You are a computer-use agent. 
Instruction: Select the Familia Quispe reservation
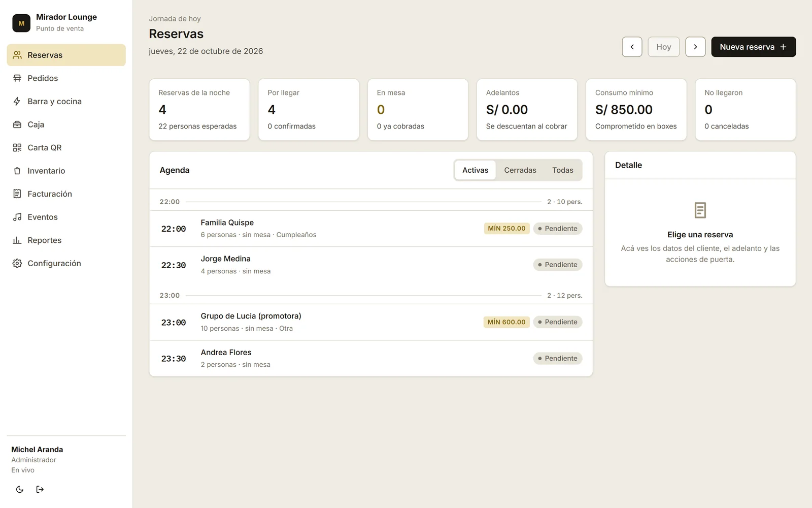click(x=371, y=229)
